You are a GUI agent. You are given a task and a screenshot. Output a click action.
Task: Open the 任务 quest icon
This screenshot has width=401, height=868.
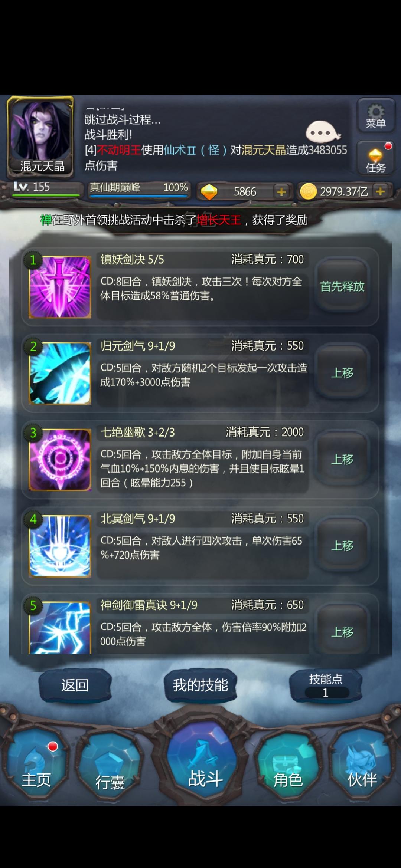coord(376,158)
